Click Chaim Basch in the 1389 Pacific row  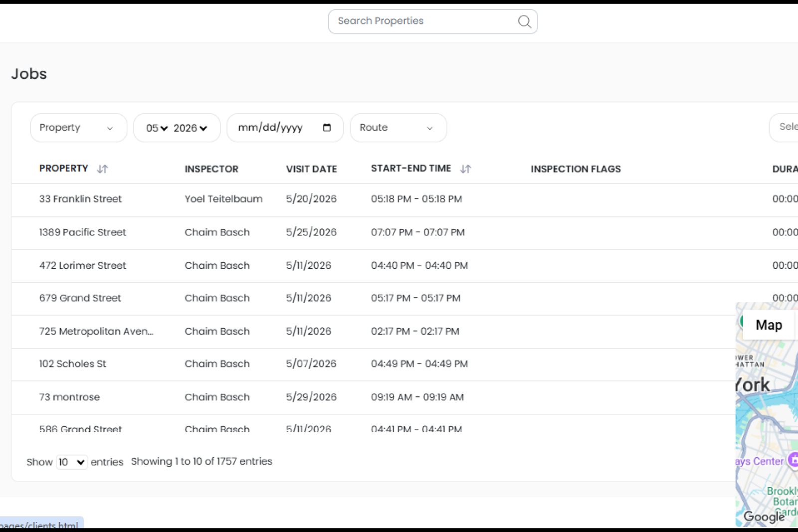(x=217, y=232)
